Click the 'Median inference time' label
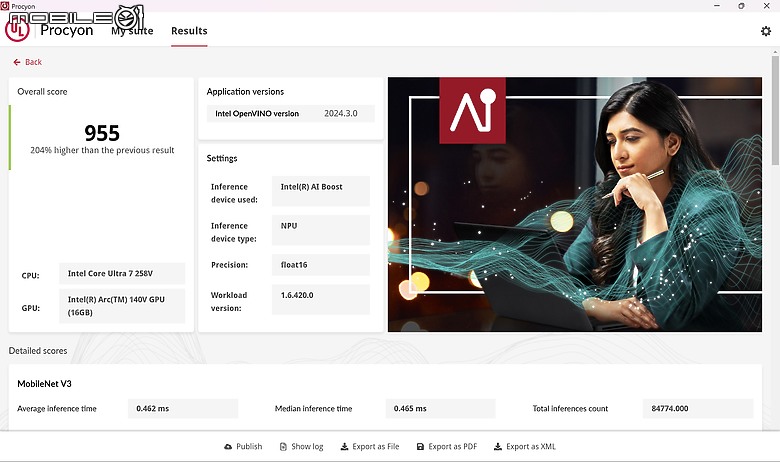This screenshot has width=780, height=462. pyautogui.click(x=313, y=409)
